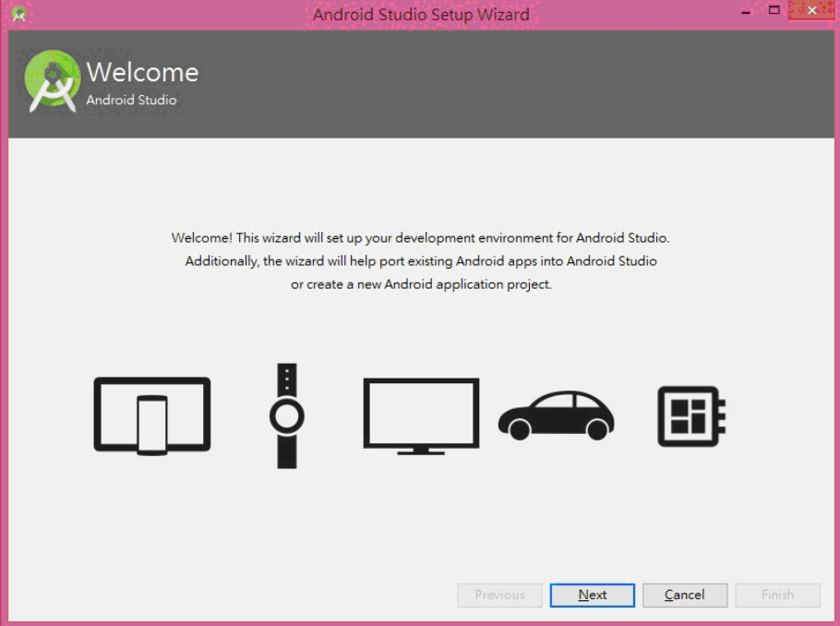Click the phone and tablet icon
The height and width of the screenshot is (626, 840).
[x=152, y=415]
